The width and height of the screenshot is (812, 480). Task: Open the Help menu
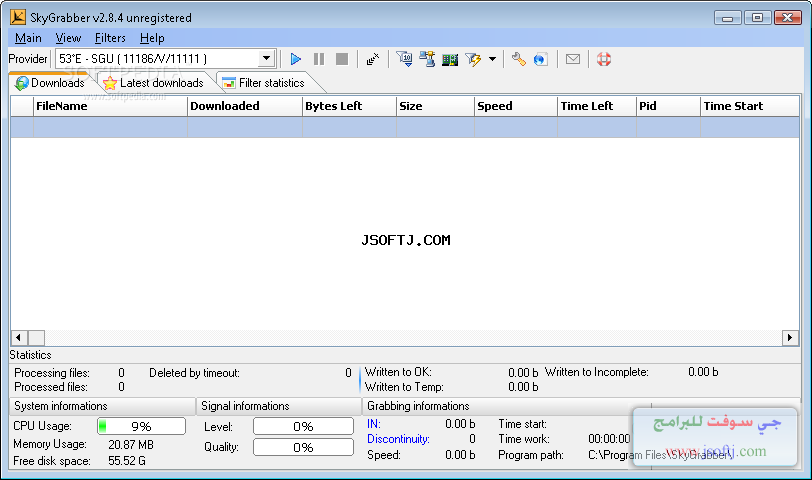[x=152, y=38]
